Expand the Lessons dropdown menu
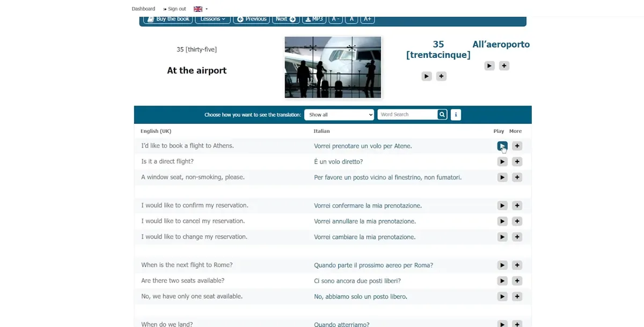 (213, 19)
